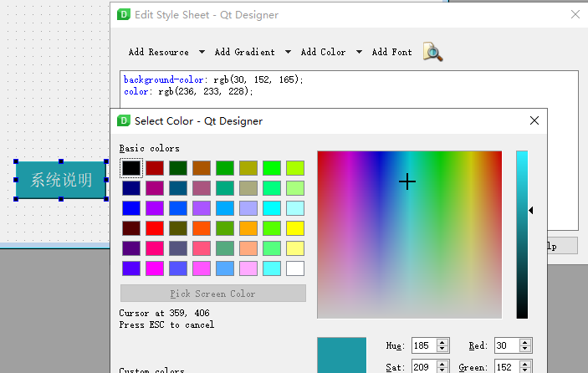
Task: Click the Pick Screen Color button
Action: [x=213, y=294]
